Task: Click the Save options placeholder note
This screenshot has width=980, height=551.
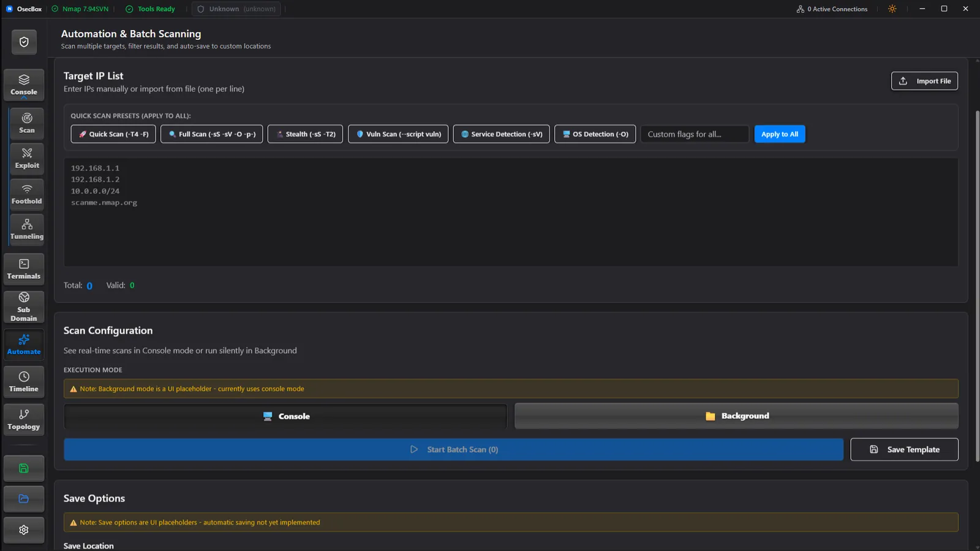Action: coord(511,522)
